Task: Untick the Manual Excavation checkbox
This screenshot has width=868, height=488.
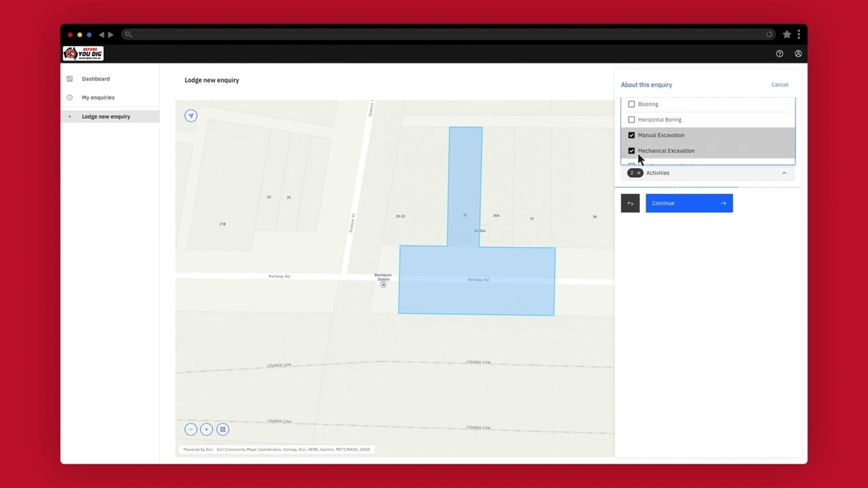Action: point(631,136)
